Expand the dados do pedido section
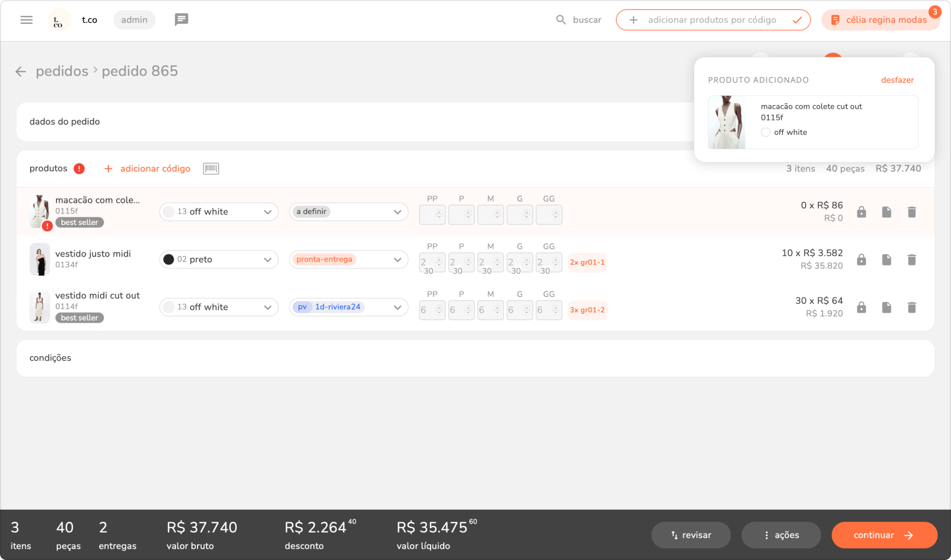 tap(64, 122)
